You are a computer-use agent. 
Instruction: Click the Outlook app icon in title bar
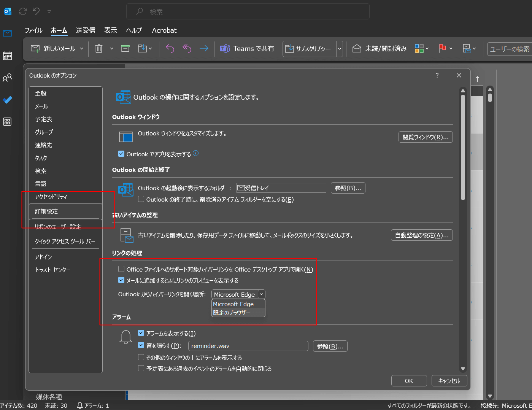(7, 11)
